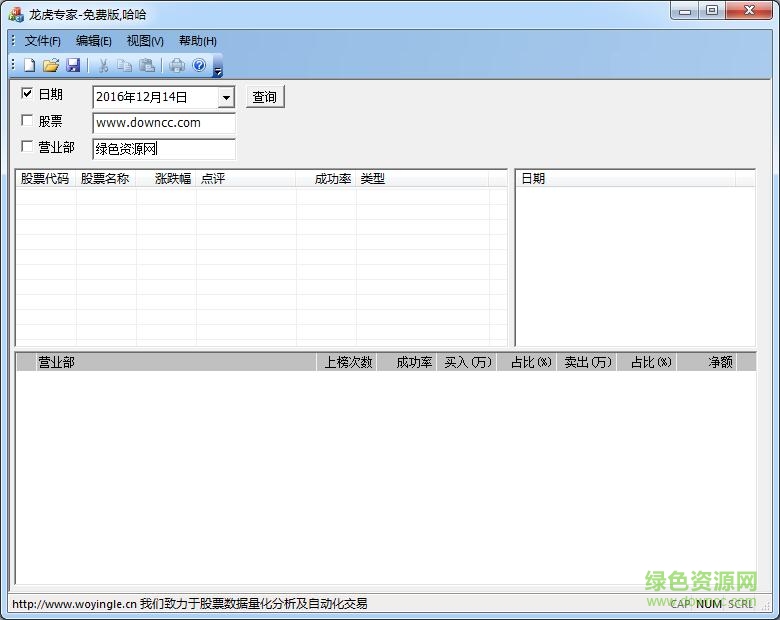
Task: Click the NUM indicator in the status bar
Action: click(708, 604)
